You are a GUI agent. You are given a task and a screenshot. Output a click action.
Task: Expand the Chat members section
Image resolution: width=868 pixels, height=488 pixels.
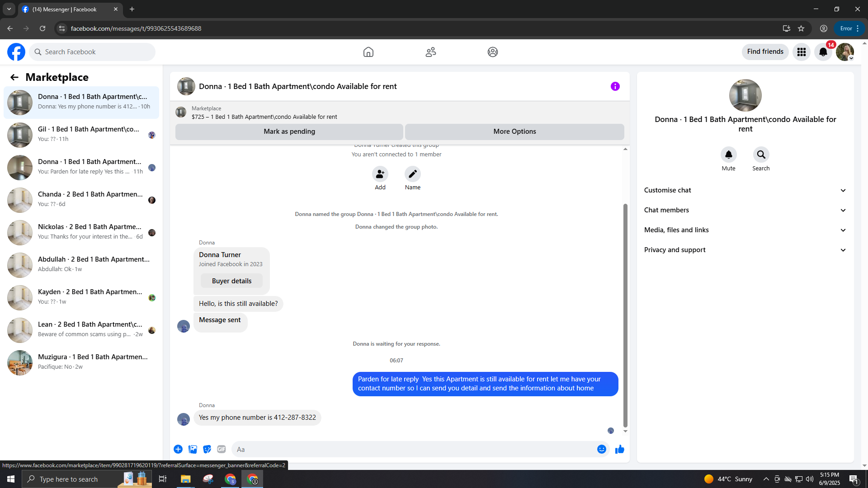(745, 210)
